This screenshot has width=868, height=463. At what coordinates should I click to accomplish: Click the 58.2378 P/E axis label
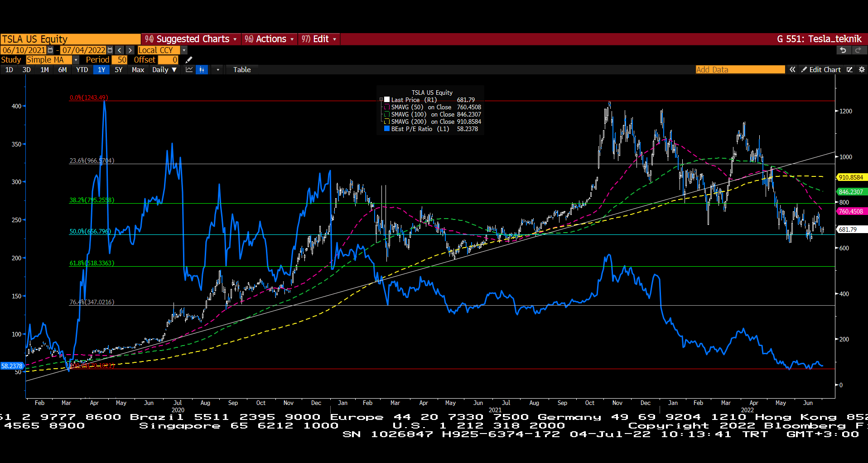[x=12, y=366]
